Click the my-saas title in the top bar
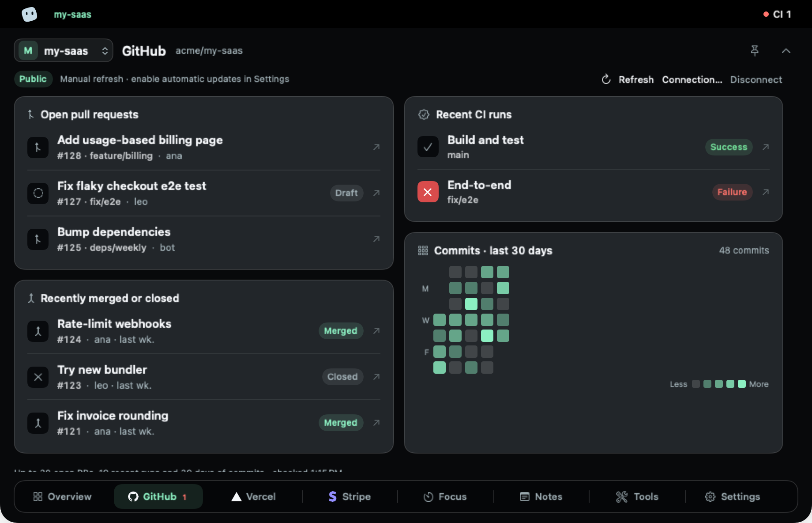The width and height of the screenshot is (812, 523). click(72, 14)
